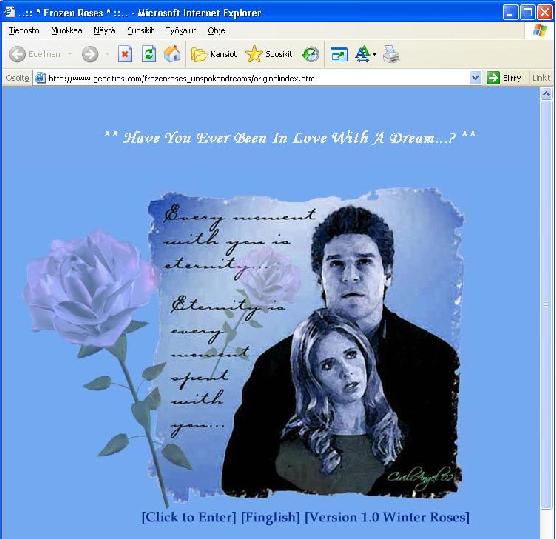The image size is (556, 539).
Task: Open the Ohje menu
Action: (216, 30)
